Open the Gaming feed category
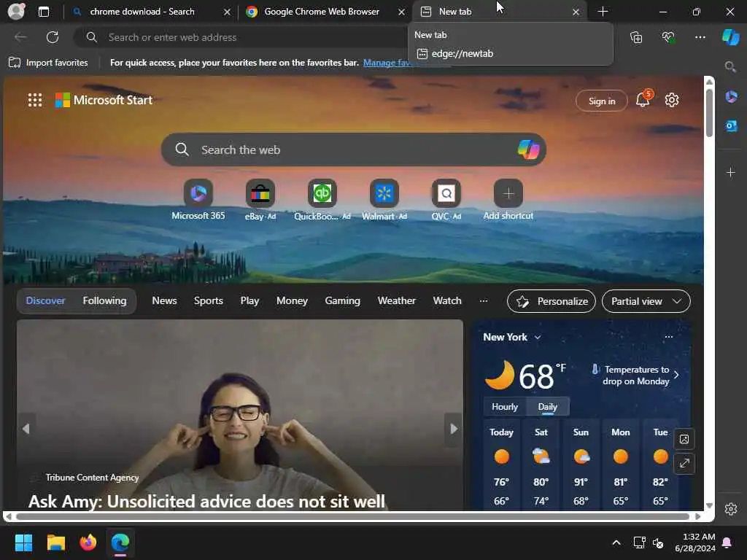The width and height of the screenshot is (747, 560). click(x=343, y=301)
